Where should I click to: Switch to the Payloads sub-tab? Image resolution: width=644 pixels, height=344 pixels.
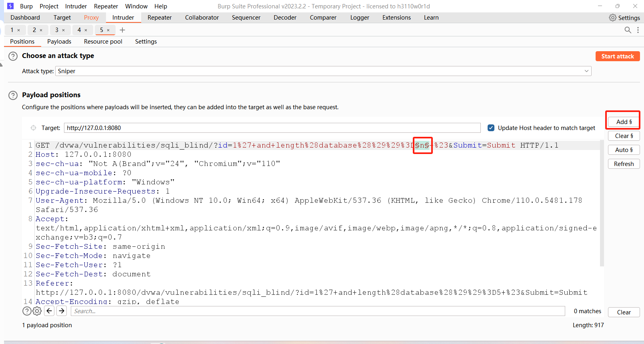[59, 42]
